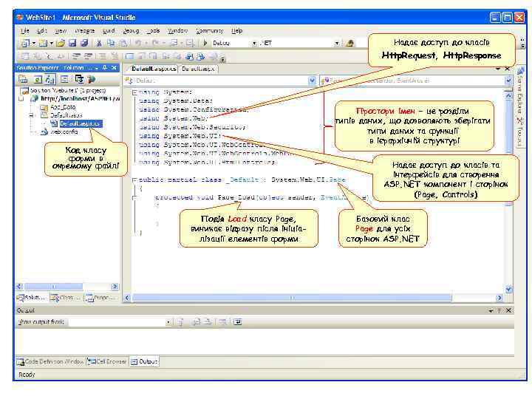
Task: Open the class list dropdown above the editor
Action: coord(312,81)
